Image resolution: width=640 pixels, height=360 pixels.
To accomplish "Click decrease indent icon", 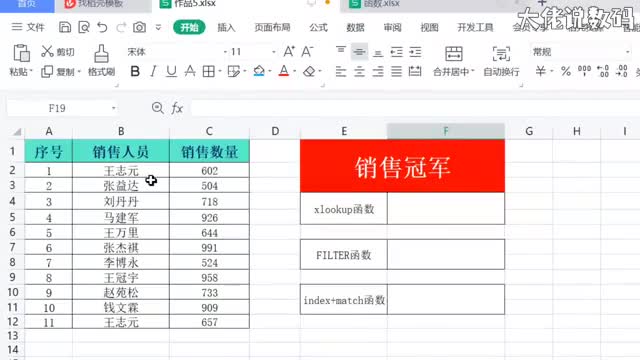I will click(x=396, y=52).
